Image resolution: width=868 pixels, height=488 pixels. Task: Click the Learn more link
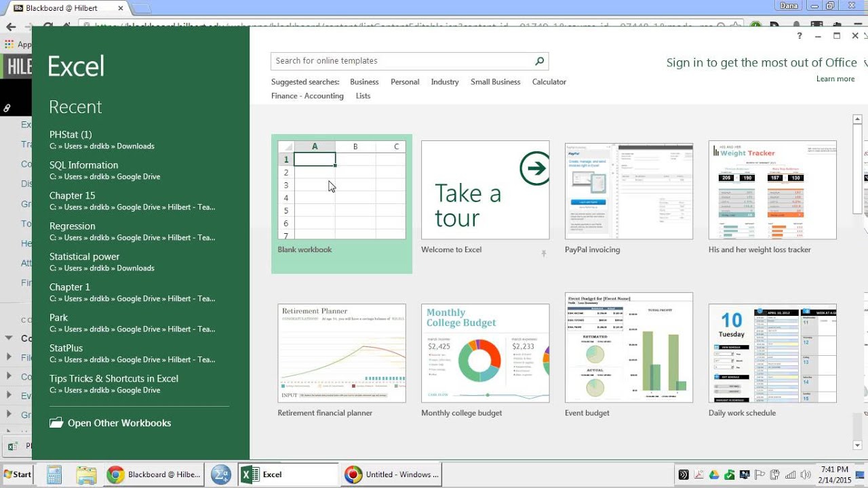pos(835,79)
